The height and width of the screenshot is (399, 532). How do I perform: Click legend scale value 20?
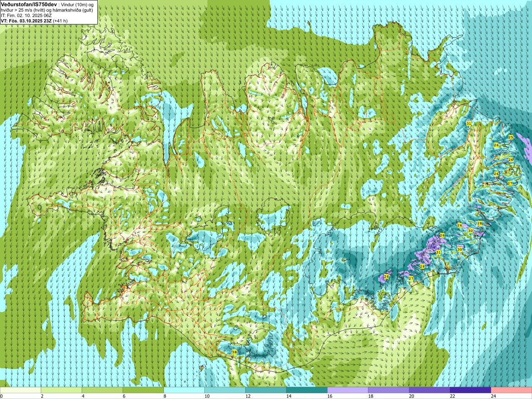pos(411,396)
